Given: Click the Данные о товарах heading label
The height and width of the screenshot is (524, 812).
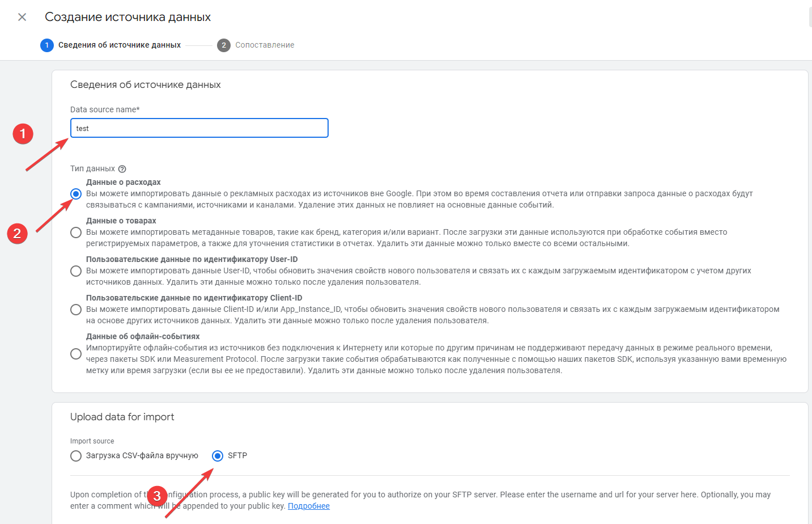Looking at the screenshot, I should (x=121, y=221).
